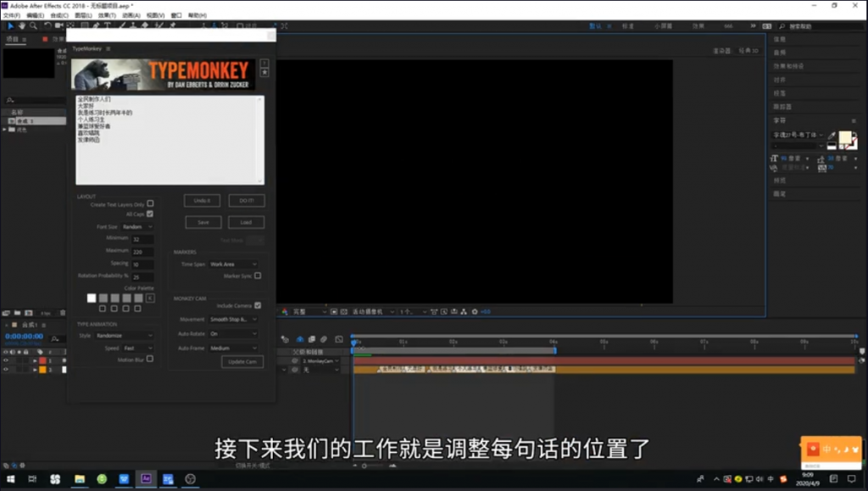Hide layer 1 with its eye toggle
Screen dimensions: 868x491
click(6, 361)
